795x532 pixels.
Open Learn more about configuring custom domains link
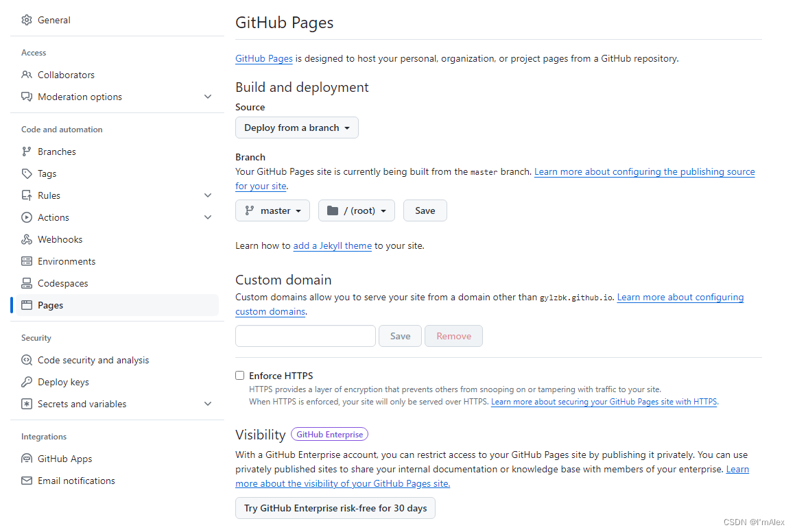(x=680, y=298)
